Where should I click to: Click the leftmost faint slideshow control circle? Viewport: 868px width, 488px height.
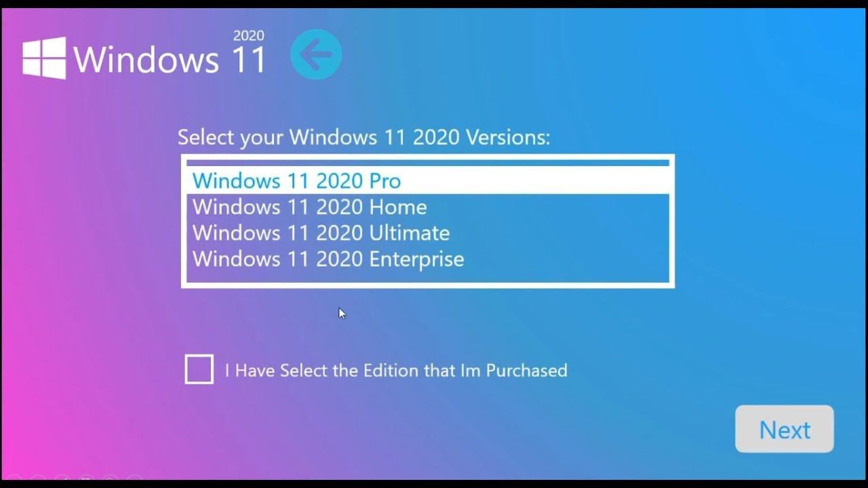point(14,477)
